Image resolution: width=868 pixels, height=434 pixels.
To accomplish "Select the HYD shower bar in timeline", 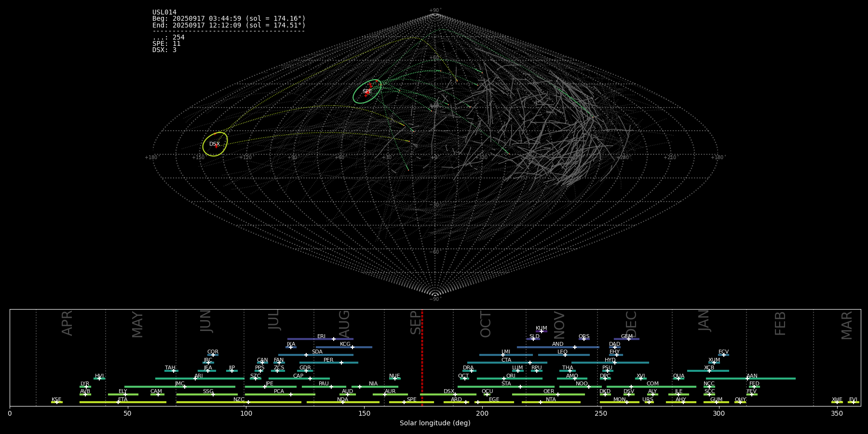I will coord(610,363).
